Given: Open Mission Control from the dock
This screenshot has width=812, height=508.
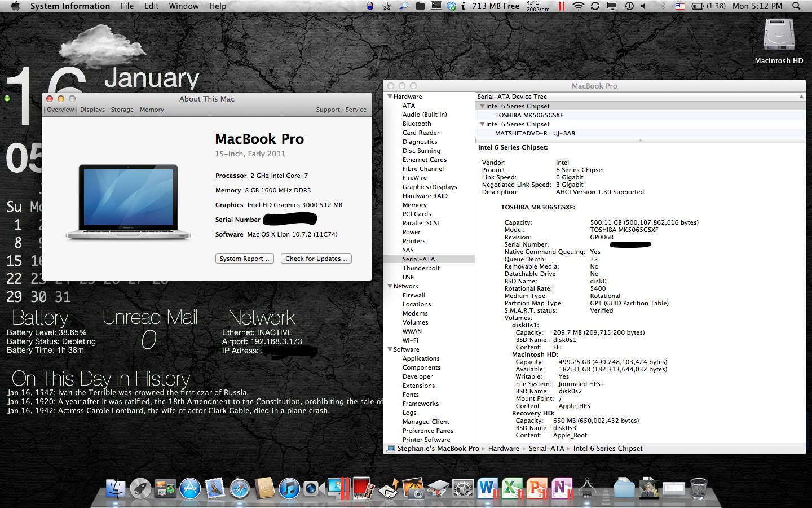Looking at the screenshot, I should [x=165, y=488].
